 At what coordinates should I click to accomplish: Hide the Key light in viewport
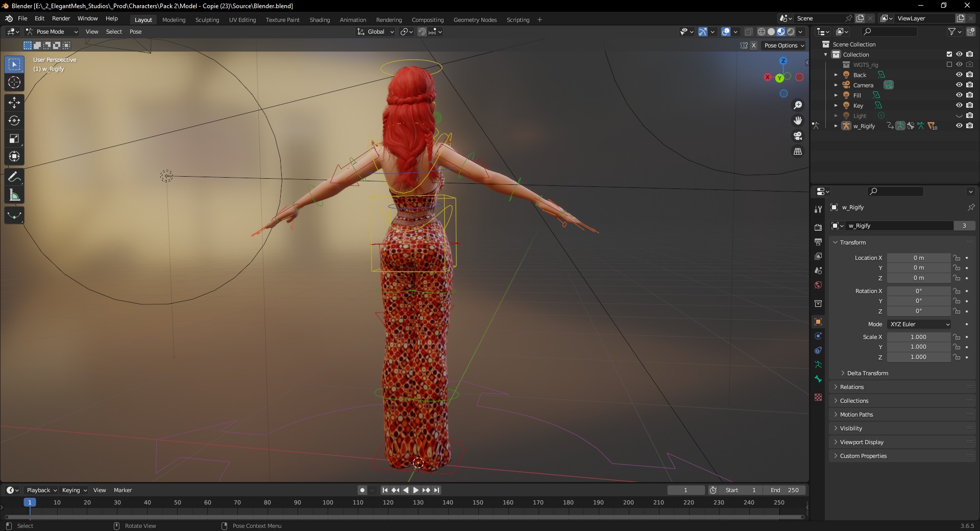959,105
